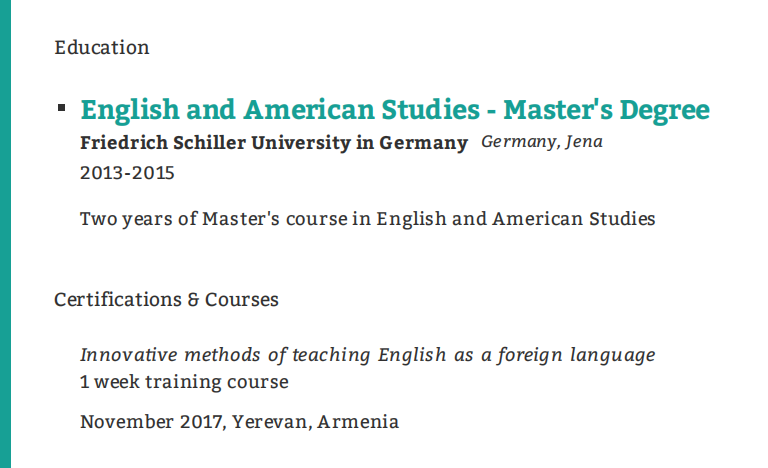The image size is (768, 468).
Task: Click the "Education" section heading
Action: 102,47
